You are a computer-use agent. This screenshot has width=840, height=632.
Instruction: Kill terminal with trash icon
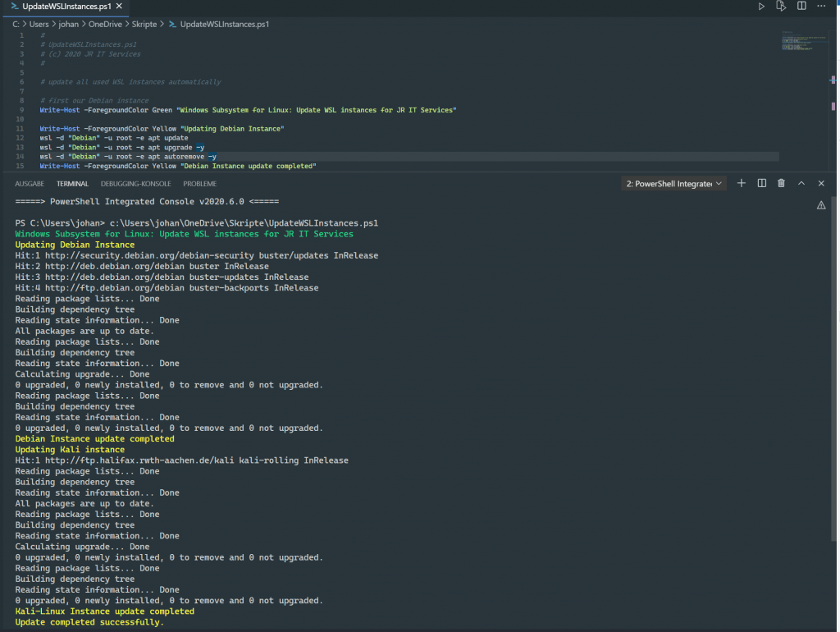(x=781, y=183)
